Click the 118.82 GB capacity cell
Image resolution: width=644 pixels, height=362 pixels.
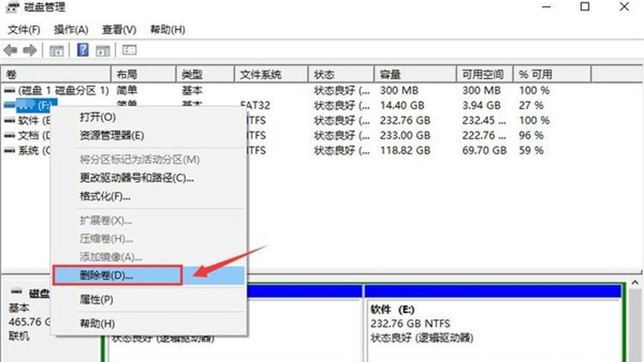405,150
